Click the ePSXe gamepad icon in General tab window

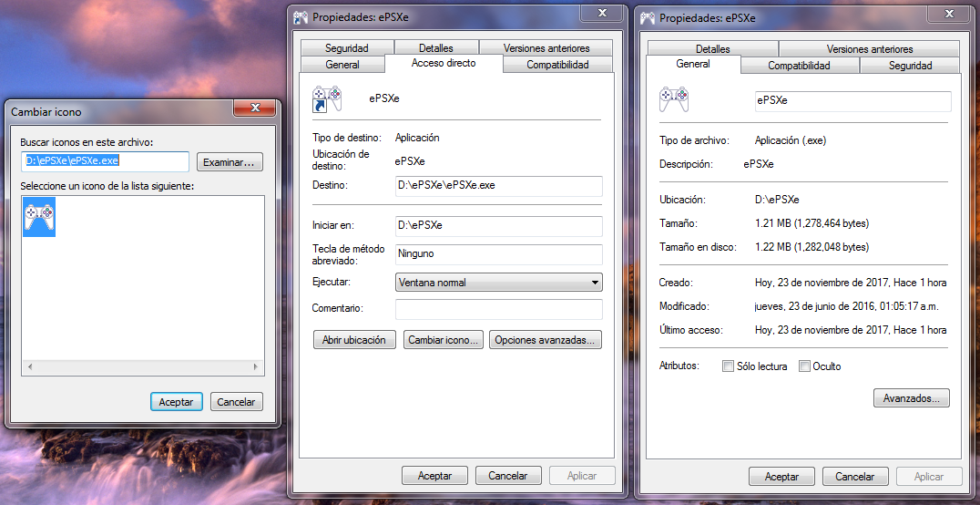coord(674,99)
